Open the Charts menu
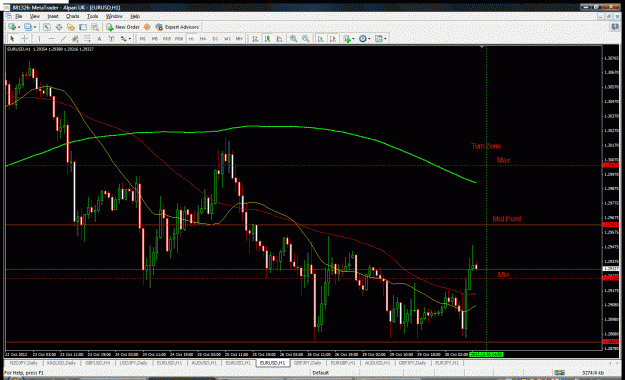Image resolution: width=625 pixels, height=380 pixels. [x=73, y=16]
